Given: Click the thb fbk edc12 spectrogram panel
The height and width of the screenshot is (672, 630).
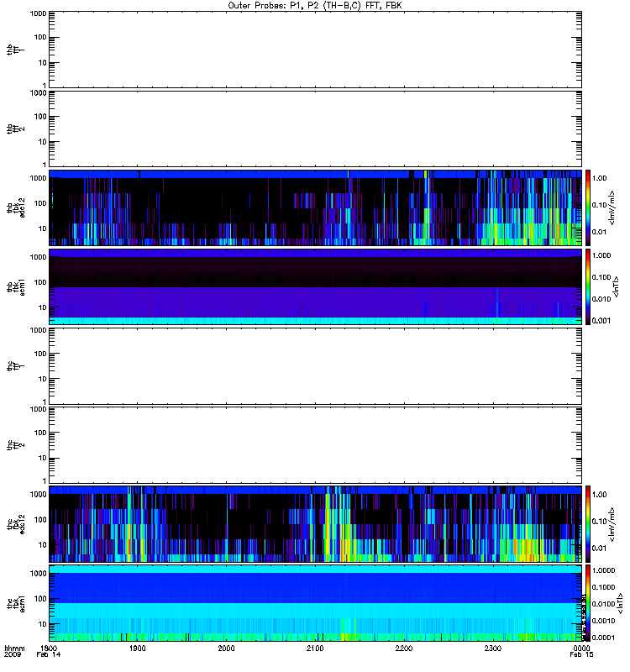Looking at the screenshot, I should point(316,207).
